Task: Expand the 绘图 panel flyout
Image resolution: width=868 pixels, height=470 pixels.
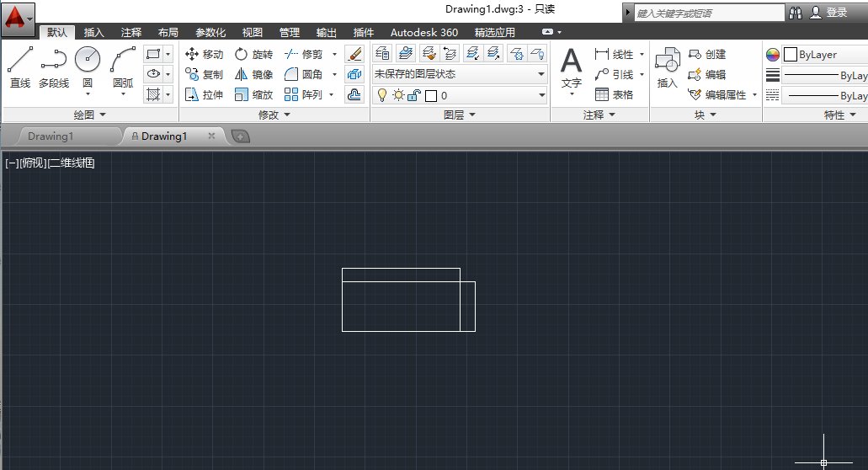Action: (x=90, y=114)
